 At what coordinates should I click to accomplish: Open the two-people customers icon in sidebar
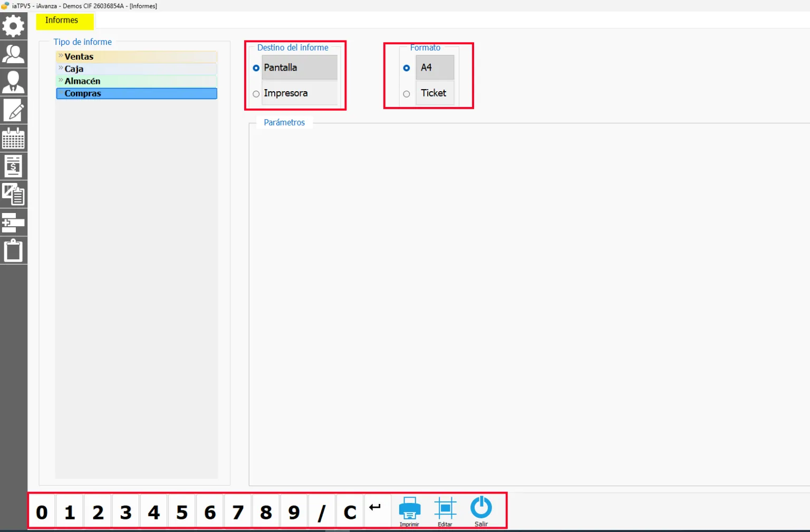click(13, 54)
